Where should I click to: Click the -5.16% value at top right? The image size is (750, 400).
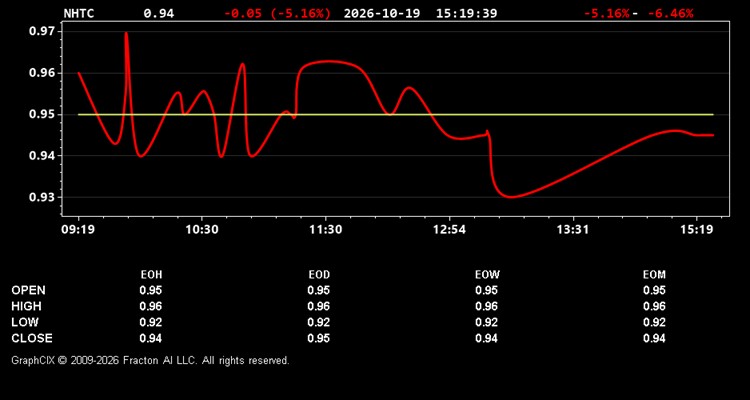coord(607,13)
